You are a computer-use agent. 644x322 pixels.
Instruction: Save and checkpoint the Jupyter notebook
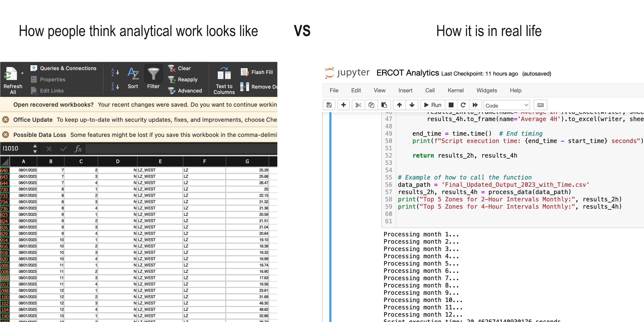click(329, 105)
